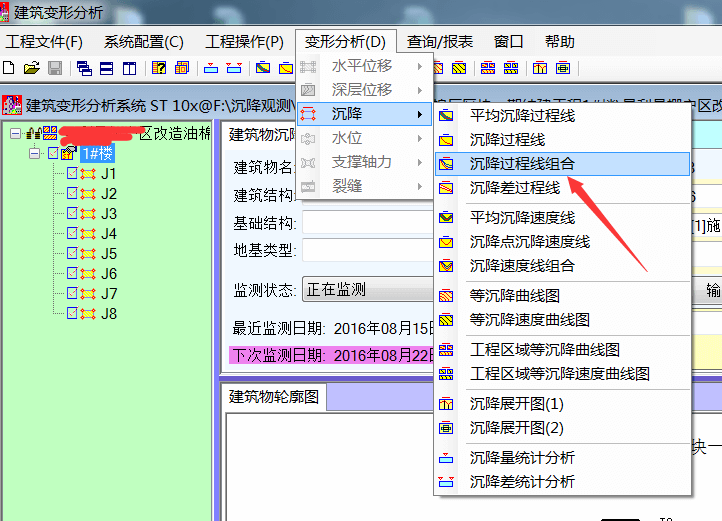The image size is (722, 521).
Task: Click the icon beside 沉降量统计分析
Action: click(446, 458)
